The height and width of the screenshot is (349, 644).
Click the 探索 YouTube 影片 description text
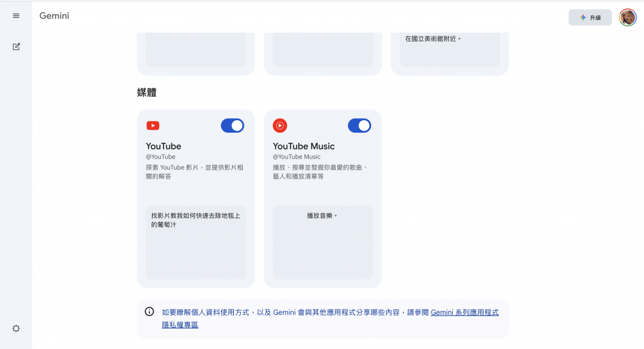[195, 172]
